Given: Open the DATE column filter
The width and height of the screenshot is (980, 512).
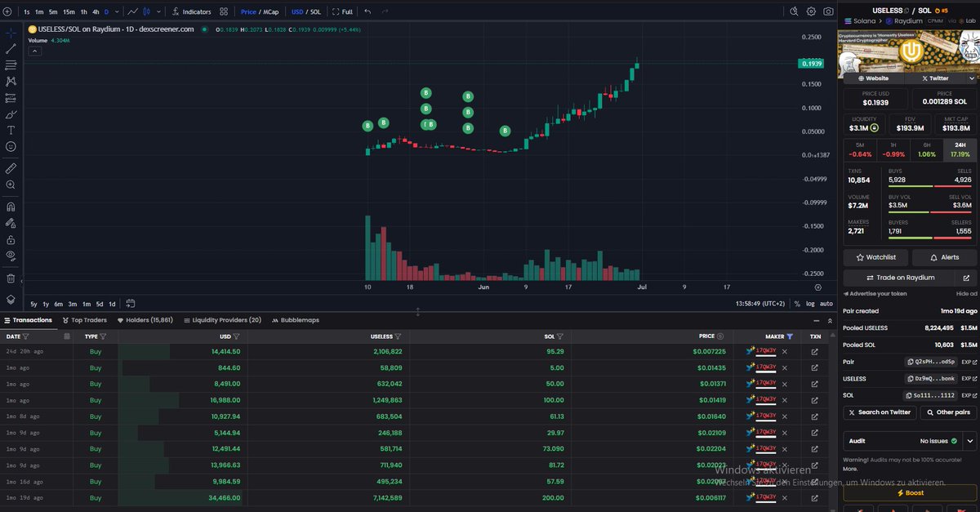Looking at the screenshot, I should (x=26, y=336).
